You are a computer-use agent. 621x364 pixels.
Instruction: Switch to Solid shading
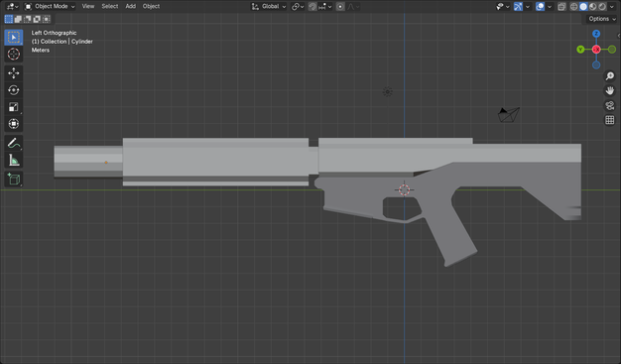pyautogui.click(x=583, y=6)
